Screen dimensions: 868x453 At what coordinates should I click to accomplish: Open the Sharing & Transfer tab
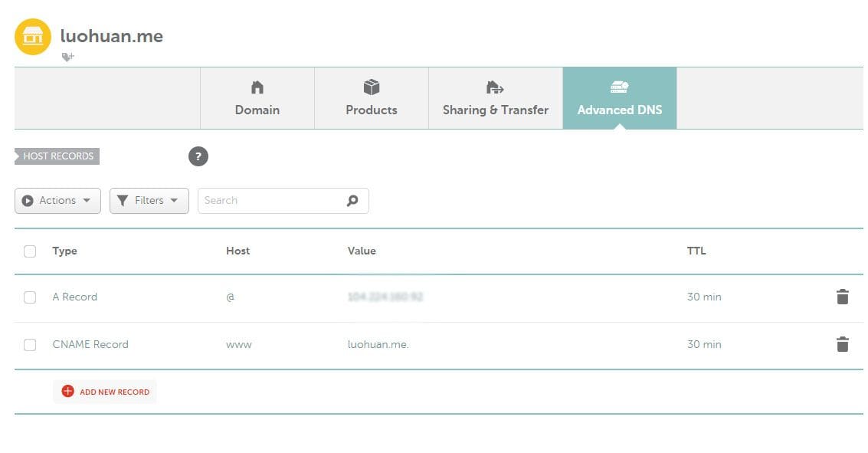496,98
